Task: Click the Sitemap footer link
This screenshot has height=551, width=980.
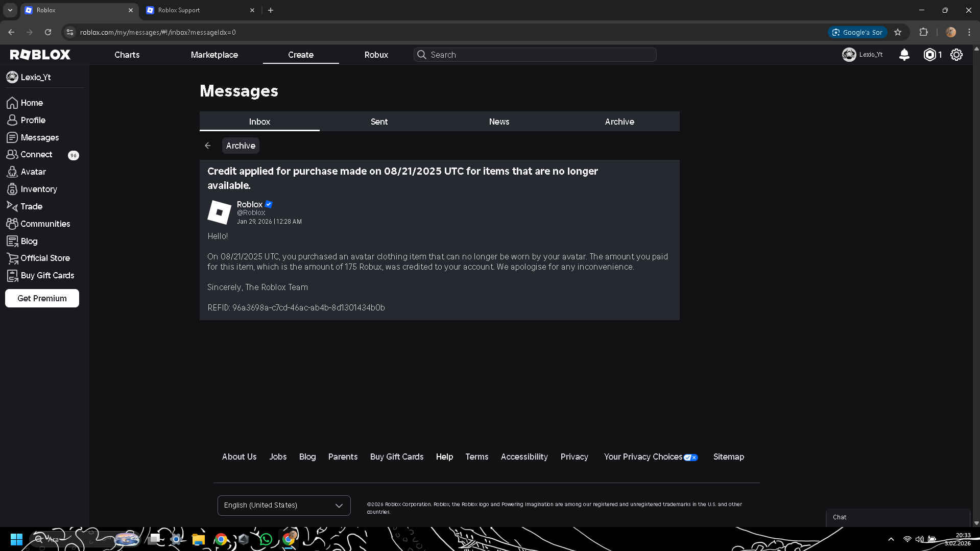Action: 729,457
